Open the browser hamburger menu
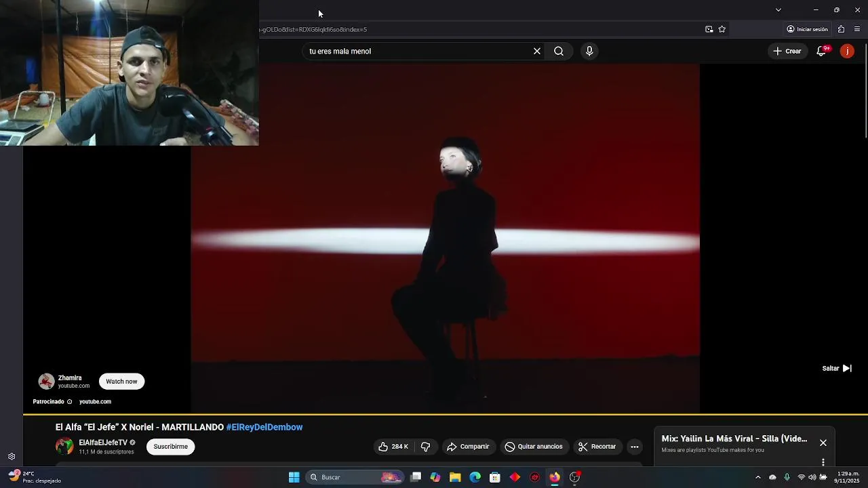This screenshot has height=488, width=868. tap(857, 29)
